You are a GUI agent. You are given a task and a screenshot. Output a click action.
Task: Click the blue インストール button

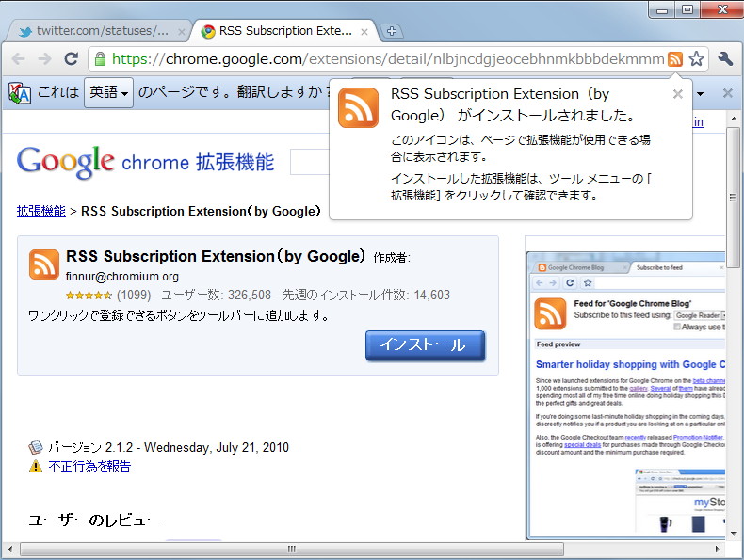point(425,345)
